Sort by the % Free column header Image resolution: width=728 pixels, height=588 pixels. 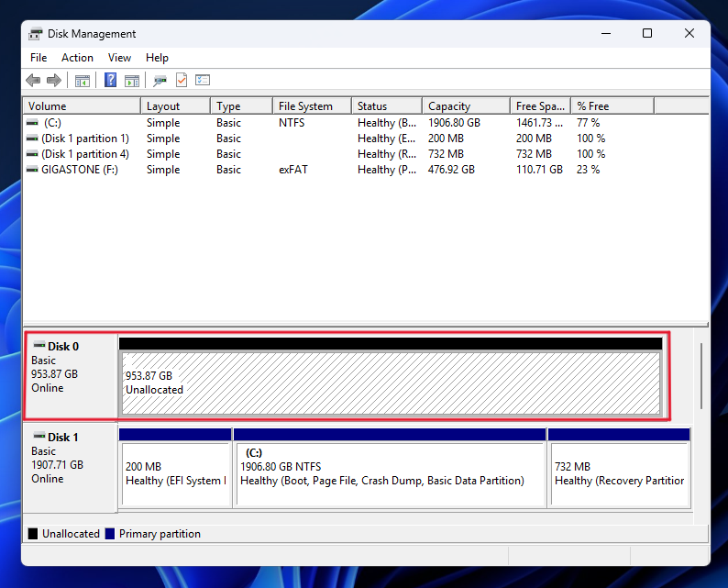612,105
